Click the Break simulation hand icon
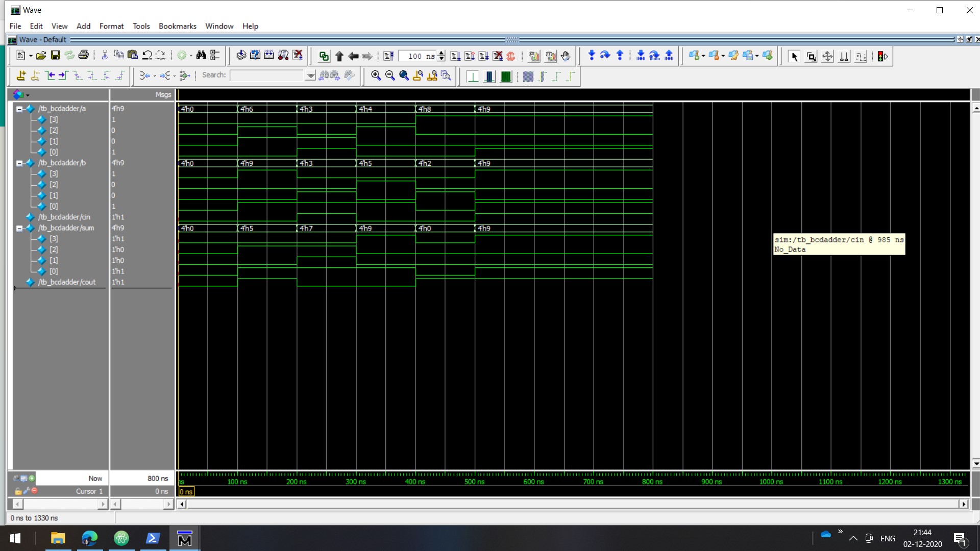 [565, 56]
